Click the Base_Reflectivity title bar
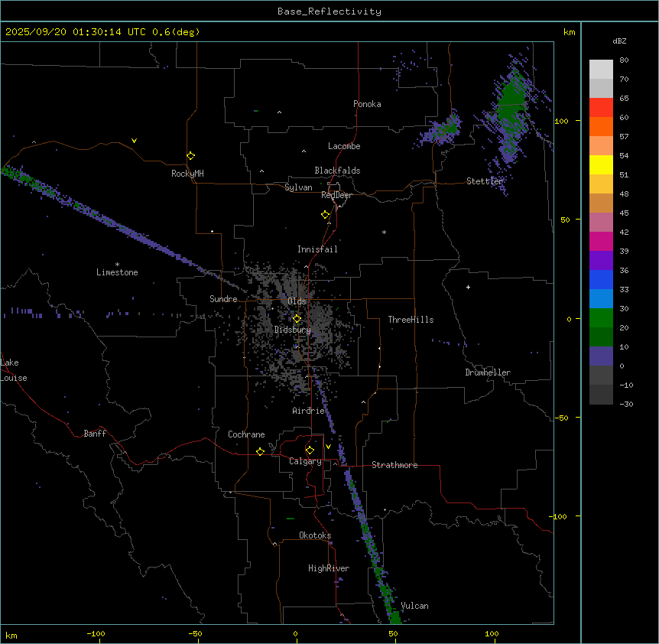Image resolution: width=659 pixels, height=644 pixels. coord(329,11)
